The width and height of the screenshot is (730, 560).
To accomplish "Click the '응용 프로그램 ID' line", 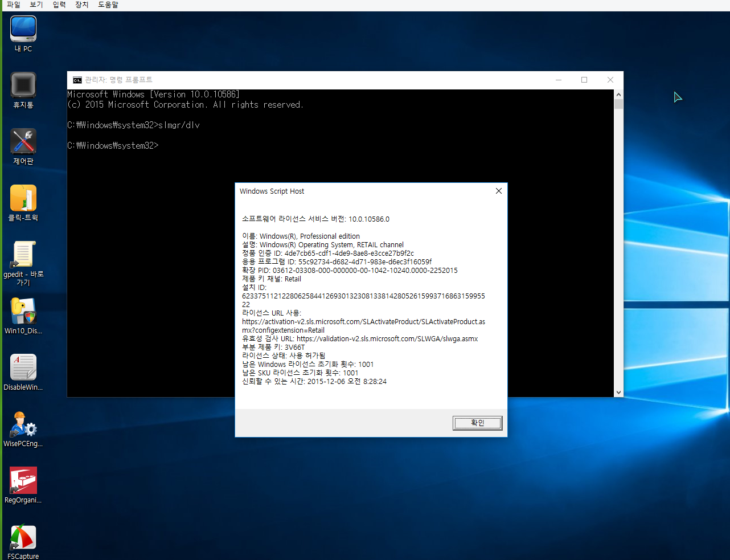I will coord(337,261).
